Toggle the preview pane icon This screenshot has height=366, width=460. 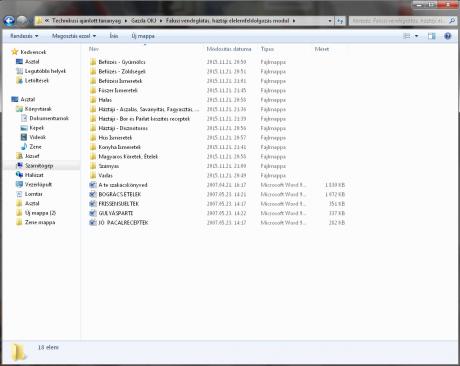(x=432, y=36)
